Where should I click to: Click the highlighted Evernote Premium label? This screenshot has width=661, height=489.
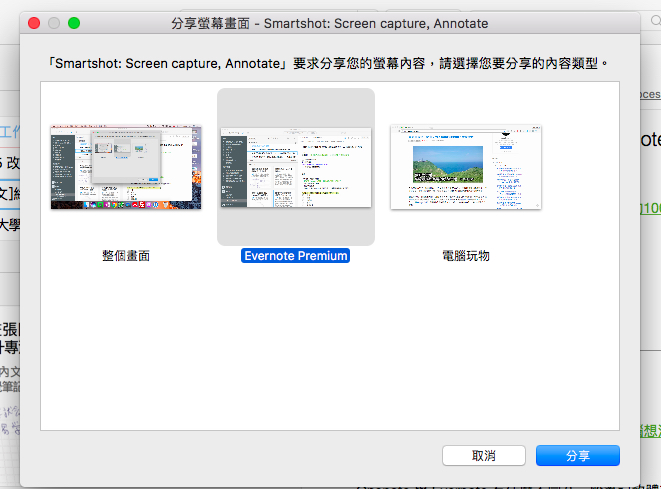[x=295, y=256]
